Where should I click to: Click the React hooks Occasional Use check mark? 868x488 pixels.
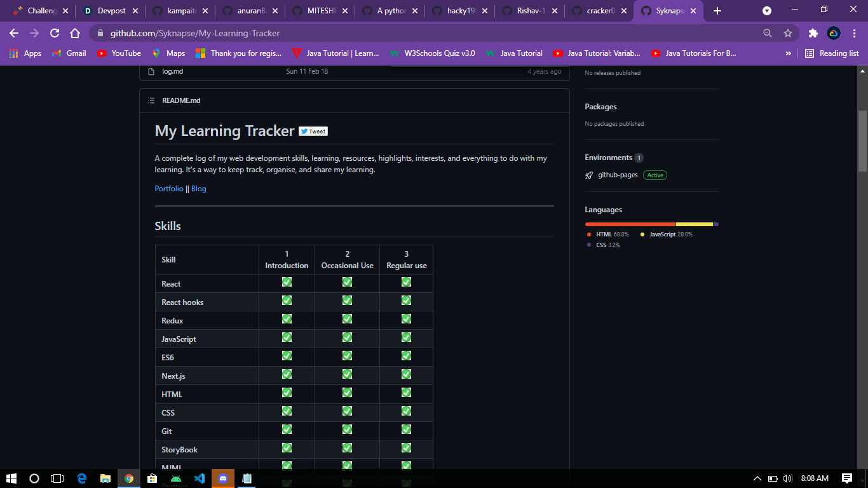347,300
